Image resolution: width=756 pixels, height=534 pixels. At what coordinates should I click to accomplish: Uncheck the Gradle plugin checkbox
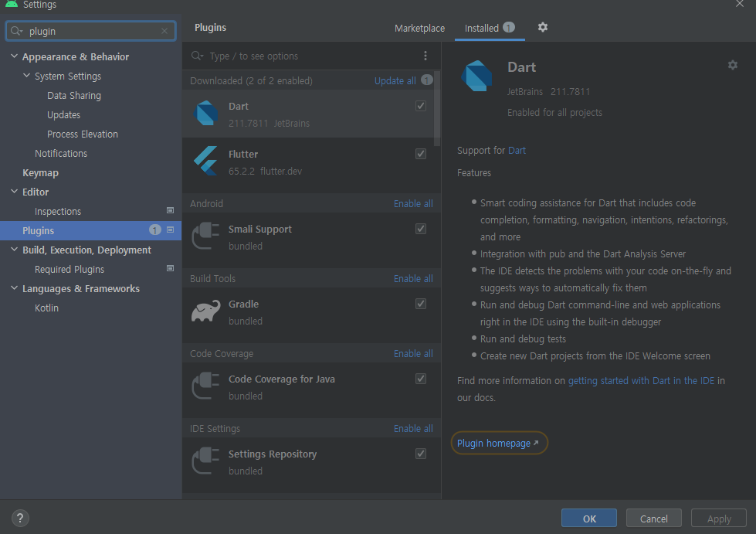coord(421,304)
